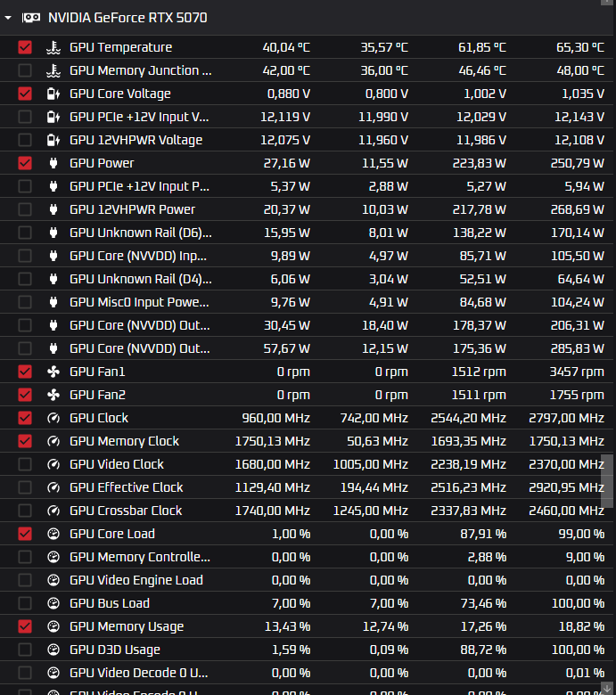Select the 268,69 W 12VHPWR Power value
The height and width of the screenshot is (695, 616).
[578, 209]
